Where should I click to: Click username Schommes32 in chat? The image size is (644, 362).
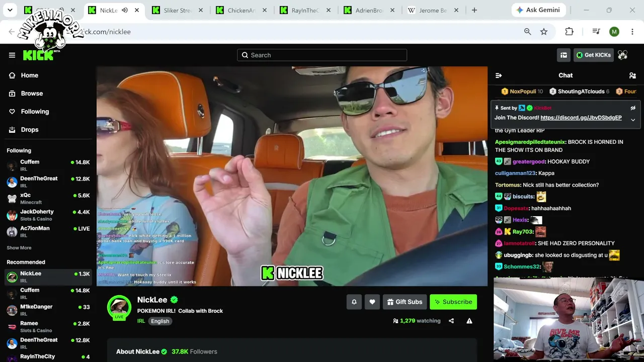click(522, 266)
